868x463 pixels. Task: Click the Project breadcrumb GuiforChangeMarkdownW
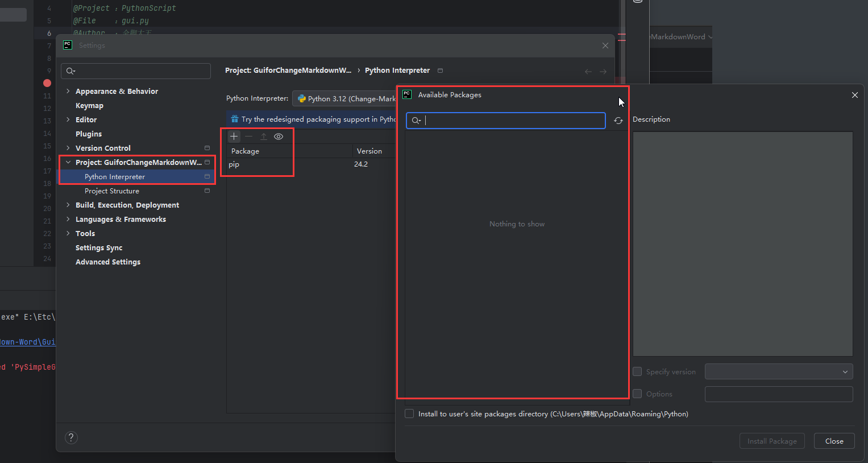click(288, 71)
